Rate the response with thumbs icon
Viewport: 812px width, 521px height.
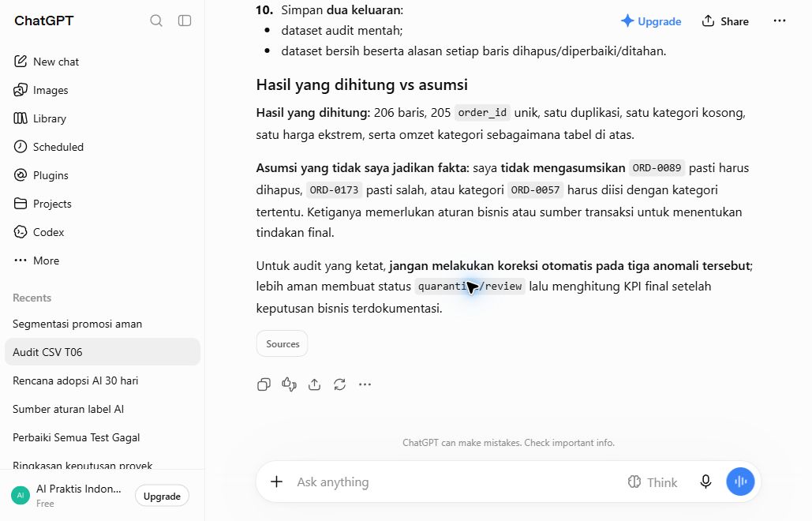pyautogui.click(x=289, y=384)
